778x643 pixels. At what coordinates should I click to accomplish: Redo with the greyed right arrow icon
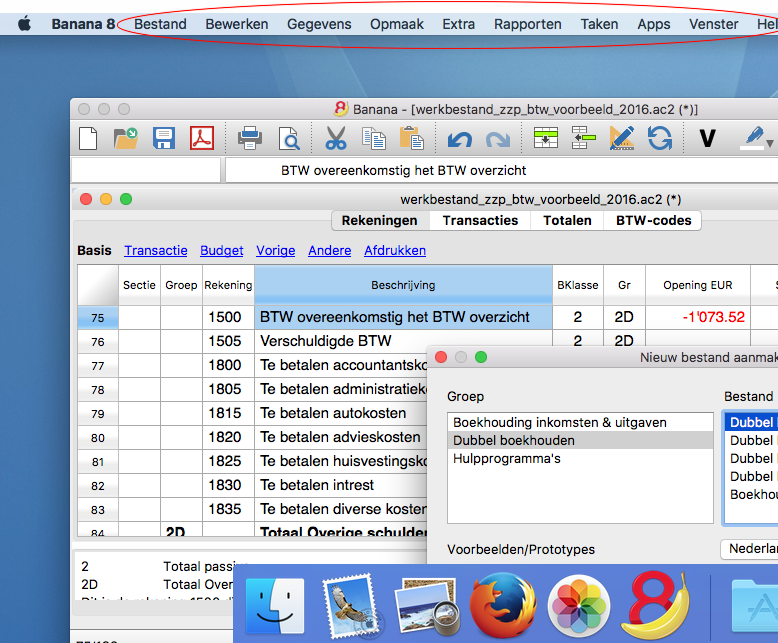[498, 140]
